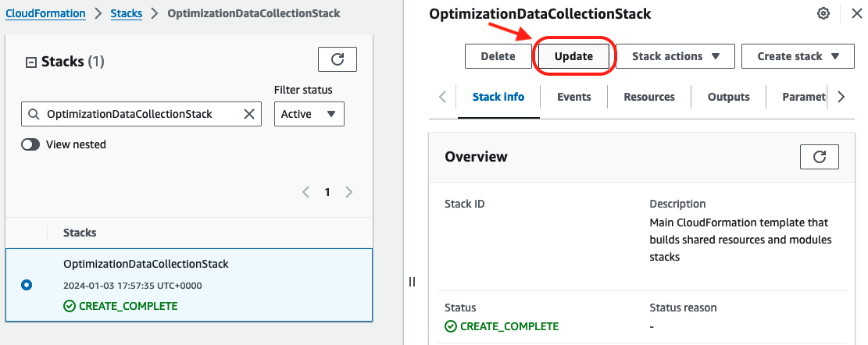Click the stack name search field
The height and width of the screenshot is (345, 868).
141,114
